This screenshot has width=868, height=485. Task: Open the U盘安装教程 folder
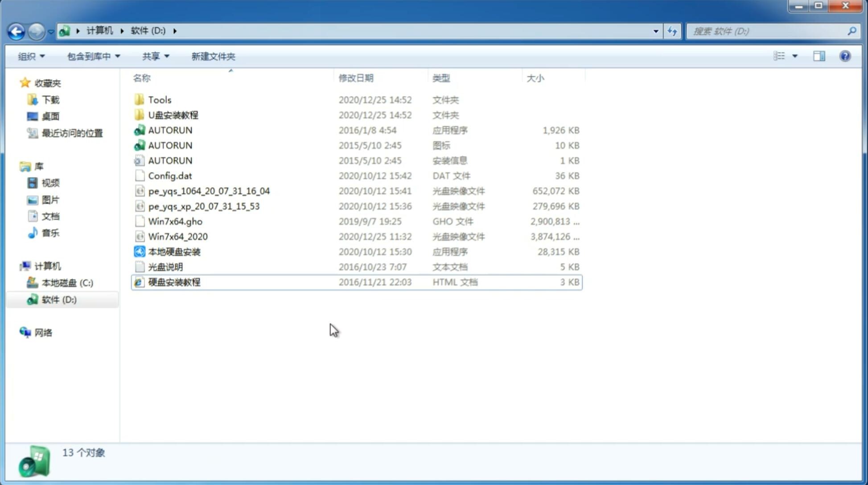point(173,115)
